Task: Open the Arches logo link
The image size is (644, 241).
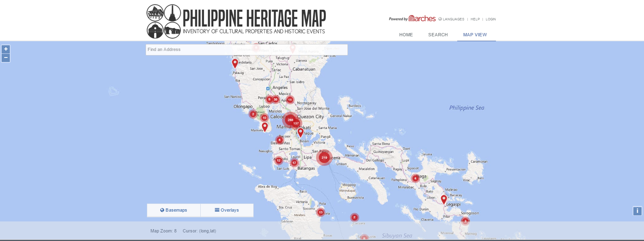Action: click(422, 18)
